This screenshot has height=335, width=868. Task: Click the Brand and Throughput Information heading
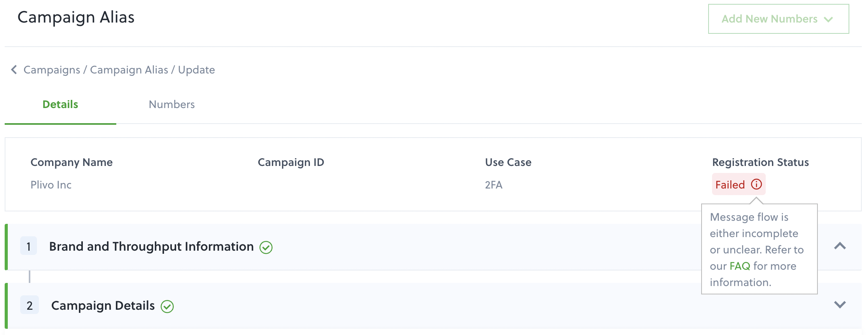click(151, 246)
